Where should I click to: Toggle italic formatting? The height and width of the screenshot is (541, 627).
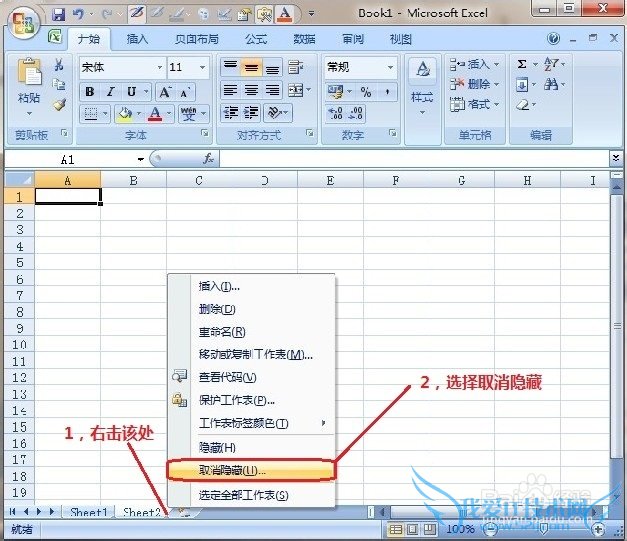click(x=110, y=92)
